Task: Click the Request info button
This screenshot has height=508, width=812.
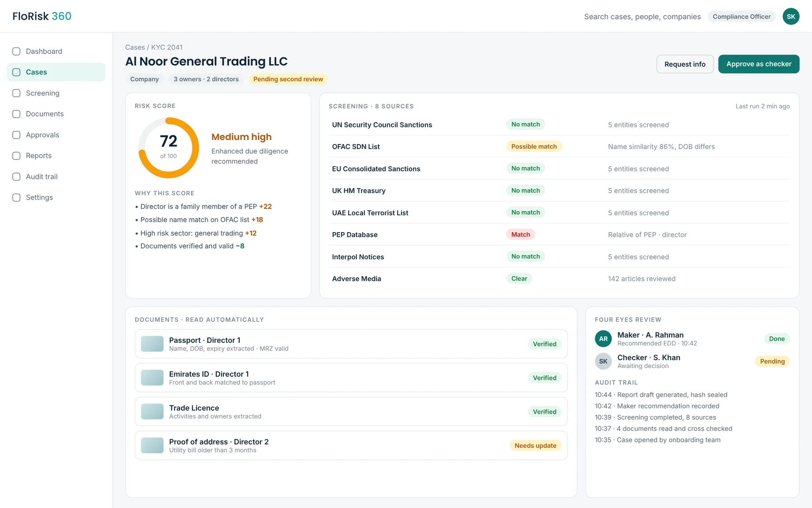Action: pyautogui.click(x=685, y=64)
